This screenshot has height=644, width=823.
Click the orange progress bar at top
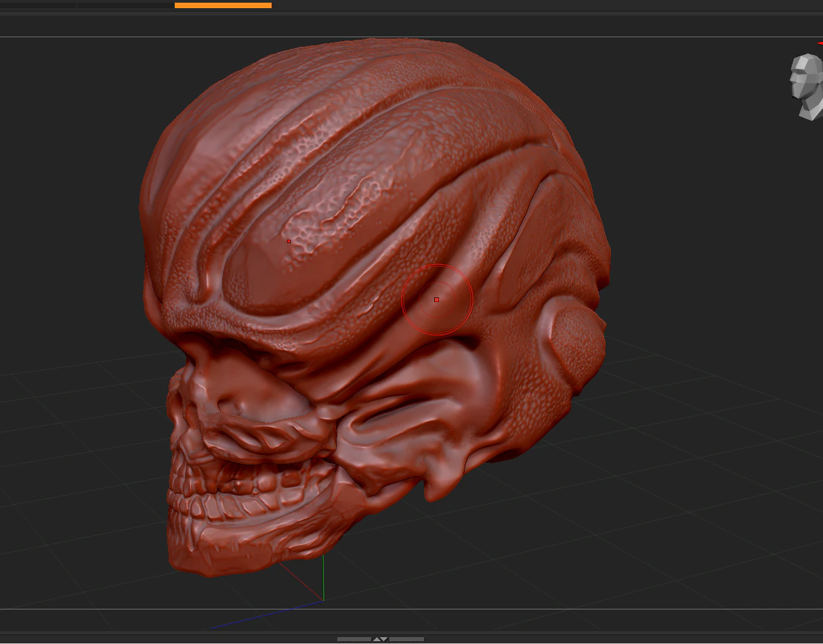(223, 5)
